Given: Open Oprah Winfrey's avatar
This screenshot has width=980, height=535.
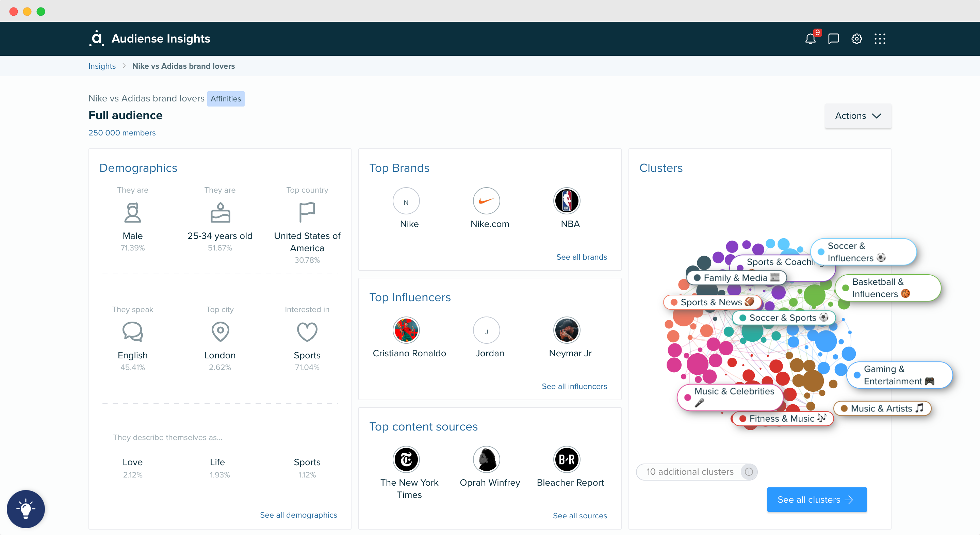Looking at the screenshot, I should coord(486,460).
